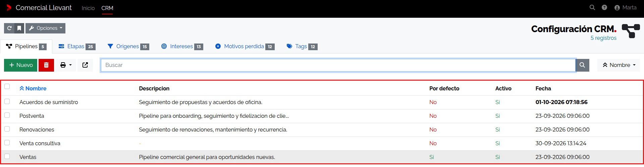Open the Venta consultiva pipeline row
The image size is (644, 167).
point(322,143)
